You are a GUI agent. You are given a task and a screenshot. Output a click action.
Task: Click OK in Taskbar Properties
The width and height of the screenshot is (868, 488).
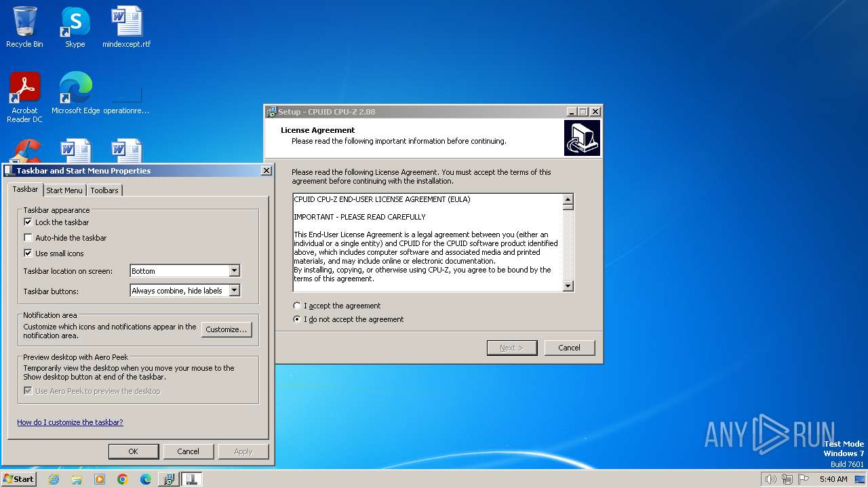(133, 451)
